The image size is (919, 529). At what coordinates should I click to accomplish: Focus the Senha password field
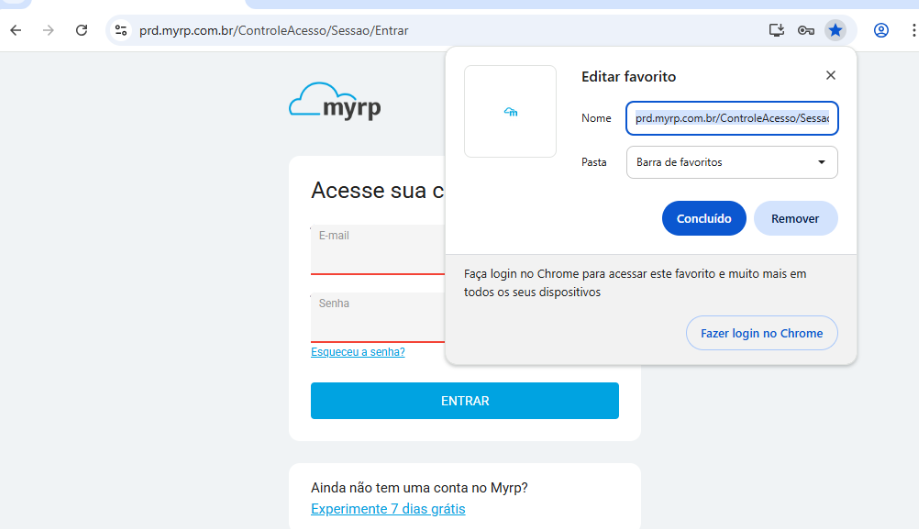click(x=377, y=318)
